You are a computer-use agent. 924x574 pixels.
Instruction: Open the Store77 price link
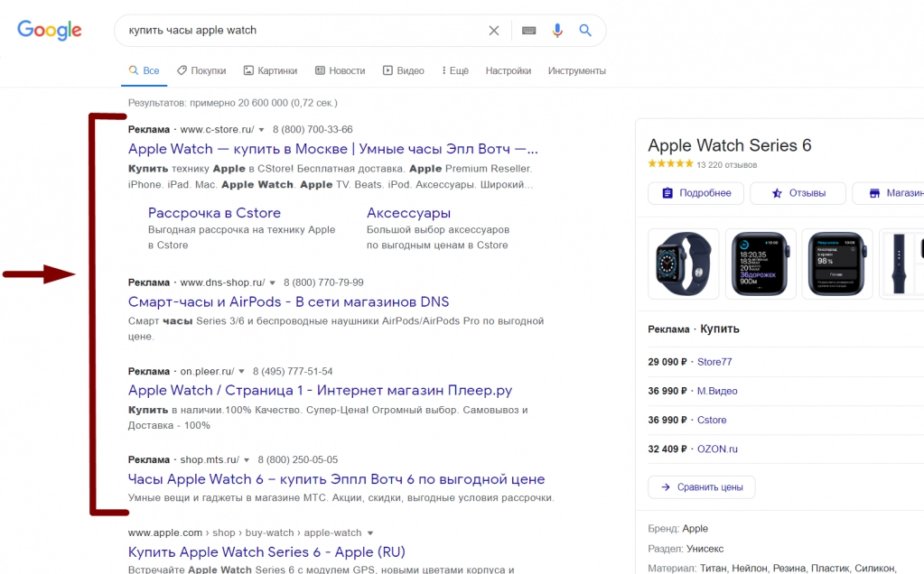[x=714, y=362]
